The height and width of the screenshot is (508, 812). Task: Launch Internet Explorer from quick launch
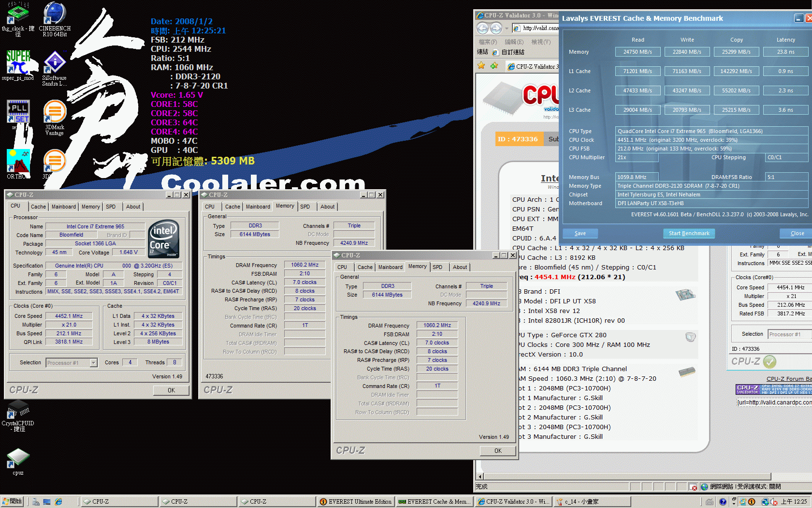58,502
